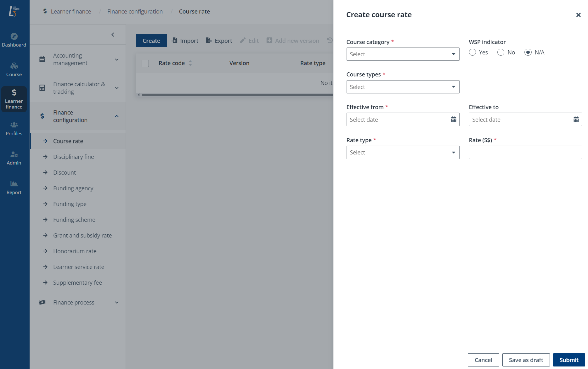The width and height of the screenshot is (588, 369).
Task: Navigate to Finance configuration breadcrumb
Action: click(135, 11)
